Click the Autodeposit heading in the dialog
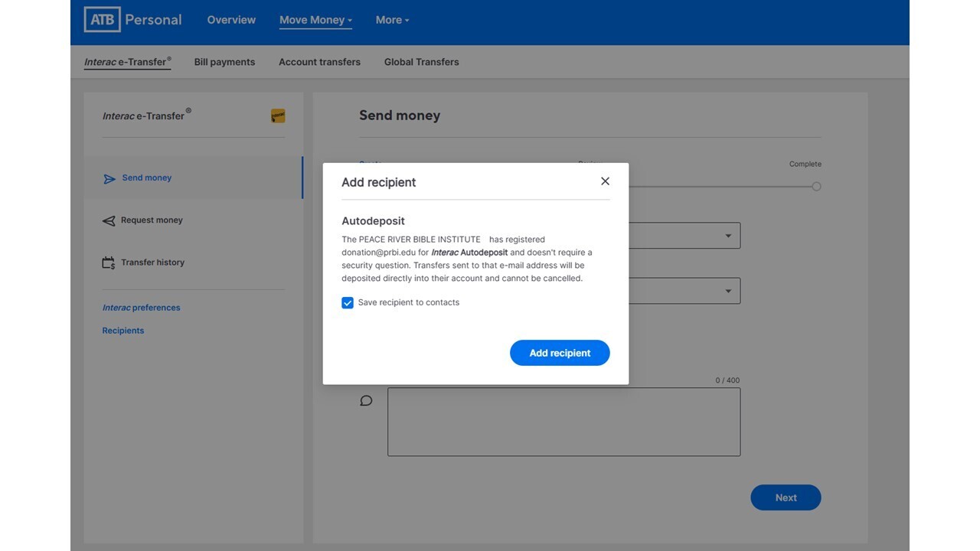The image size is (980, 551). click(x=374, y=221)
